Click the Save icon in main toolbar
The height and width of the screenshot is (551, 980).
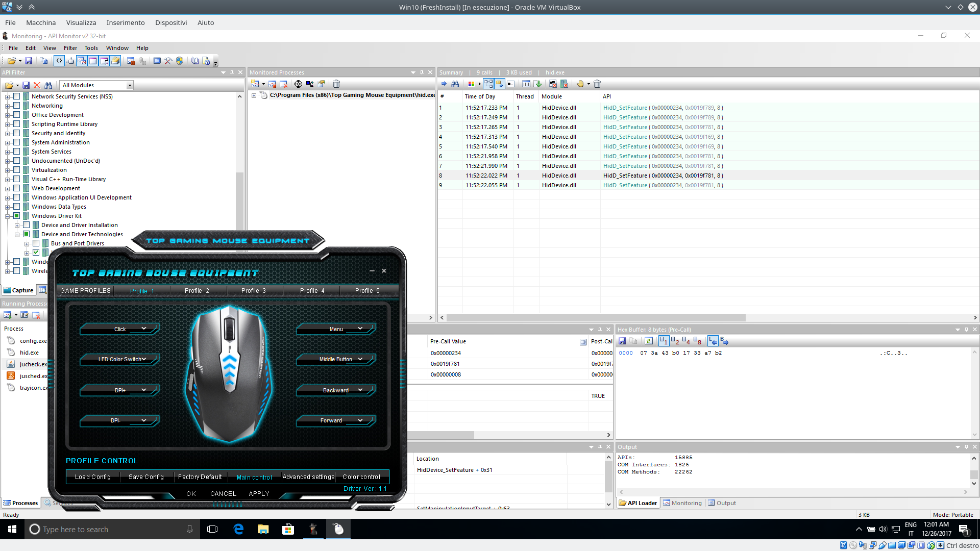tap(29, 61)
